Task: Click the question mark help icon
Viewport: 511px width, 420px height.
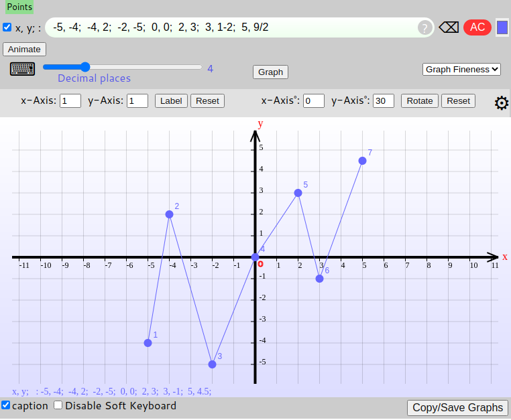Action: 424,27
